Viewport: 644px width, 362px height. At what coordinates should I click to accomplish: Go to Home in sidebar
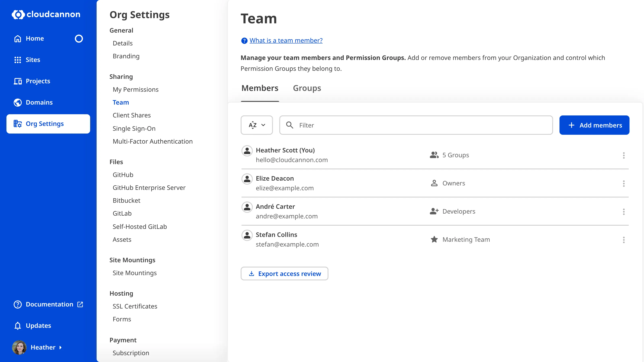(x=35, y=38)
